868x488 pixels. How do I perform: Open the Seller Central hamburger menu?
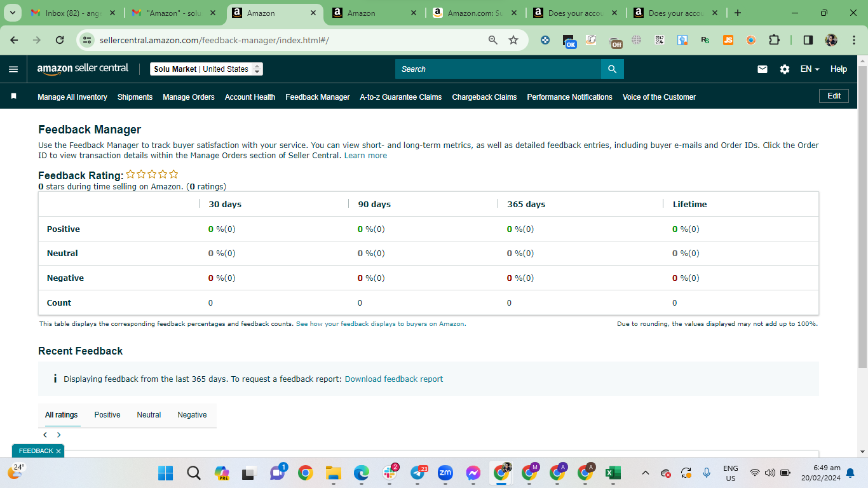tap(13, 69)
